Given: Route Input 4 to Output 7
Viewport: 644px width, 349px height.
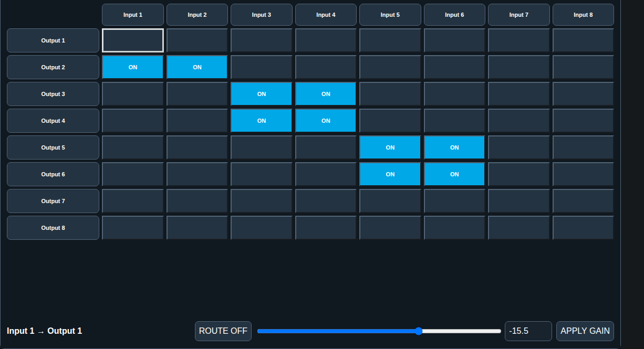Looking at the screenshot, I should [x=326, y=201].
